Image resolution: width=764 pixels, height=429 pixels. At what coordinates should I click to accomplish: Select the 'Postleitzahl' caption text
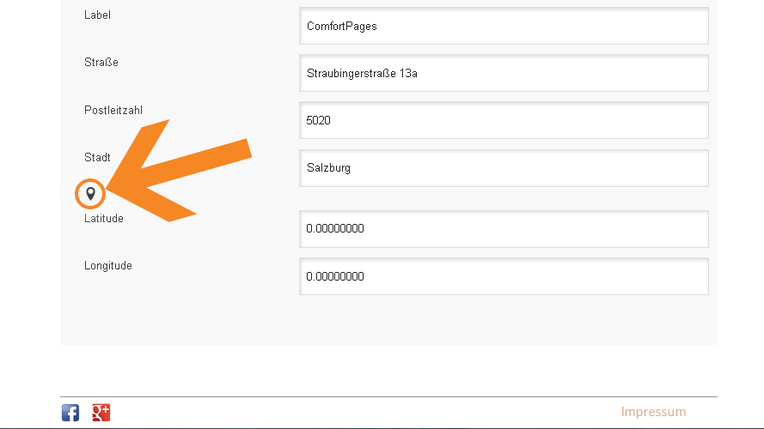(114, 110)
